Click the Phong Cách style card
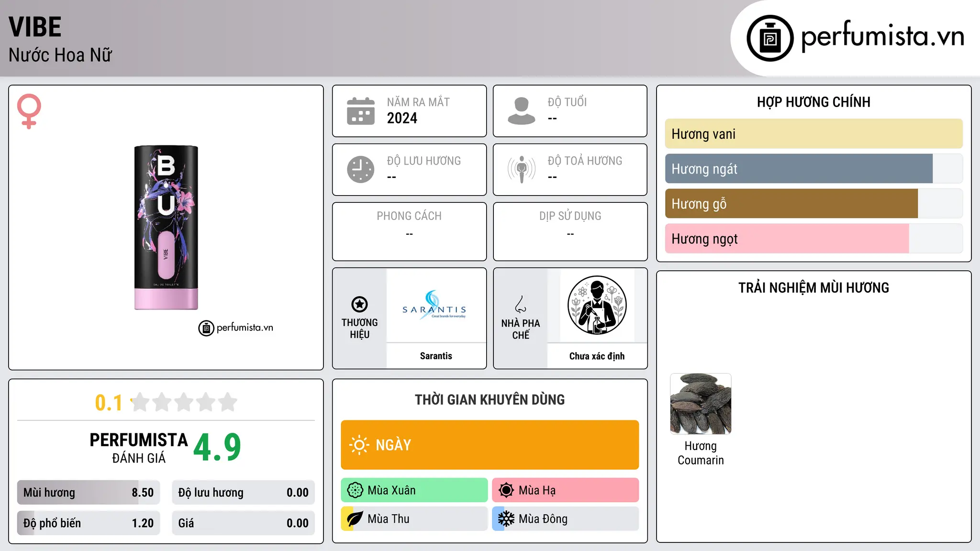The width and height of the screenshot is (980, 551). coord(410,231)
